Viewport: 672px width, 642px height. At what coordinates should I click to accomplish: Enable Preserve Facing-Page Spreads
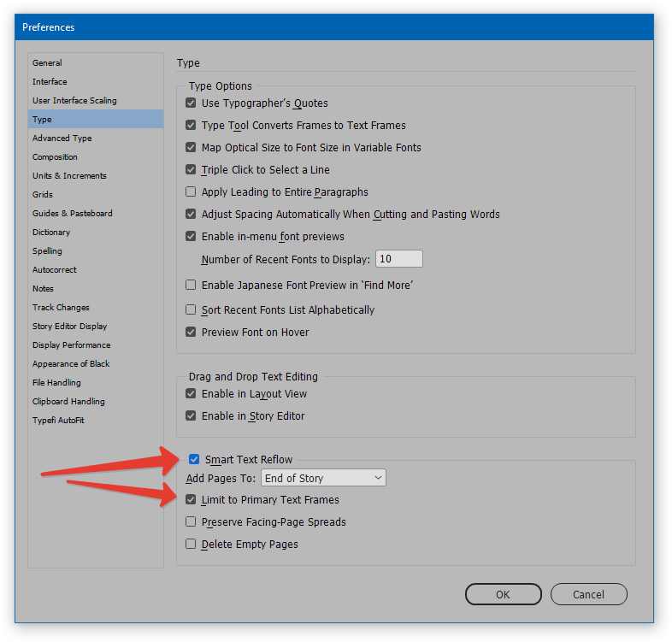click(x=191, y=522)
